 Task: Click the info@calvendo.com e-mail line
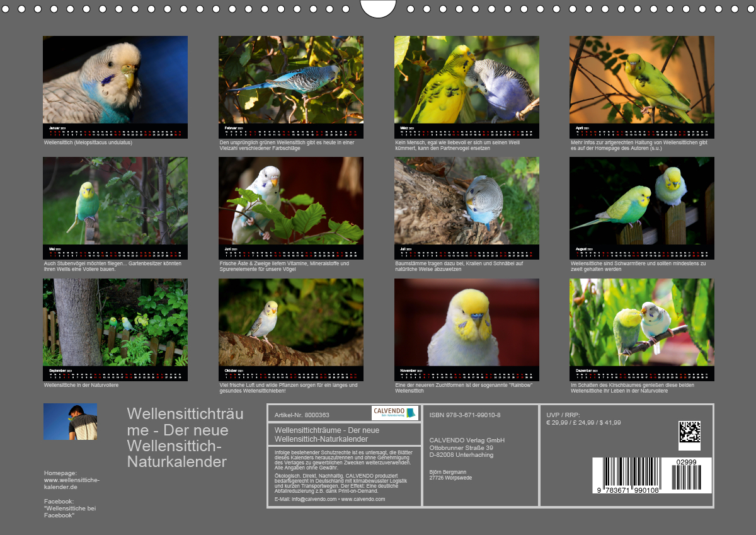(x=329, y=499)
